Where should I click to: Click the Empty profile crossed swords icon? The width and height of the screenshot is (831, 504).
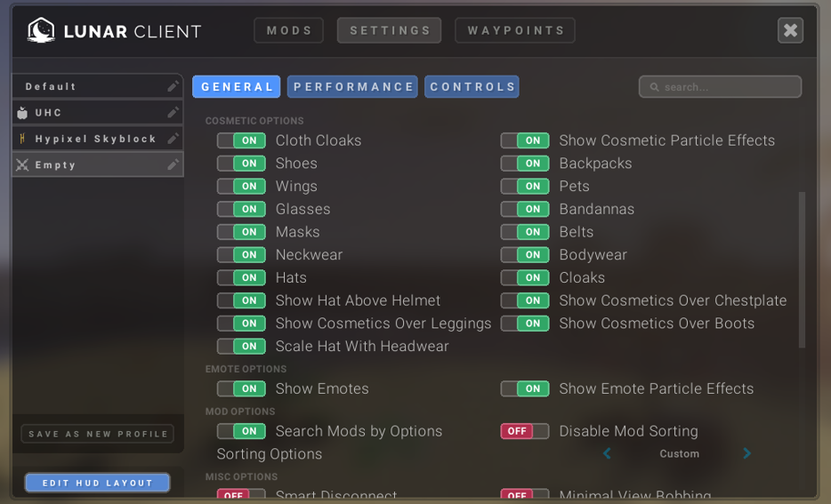[x=22, y=164]
